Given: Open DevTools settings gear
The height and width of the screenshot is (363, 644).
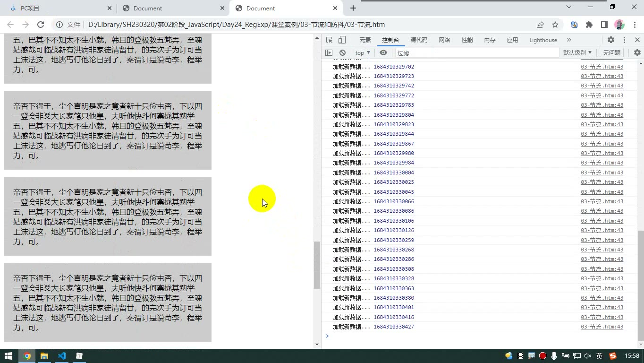Looking at the screenshot, I should pos(611,40).
